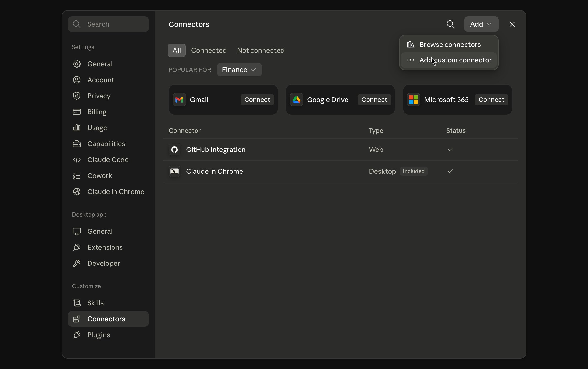Click the Cowork checklist icon

tap(77, 176)
